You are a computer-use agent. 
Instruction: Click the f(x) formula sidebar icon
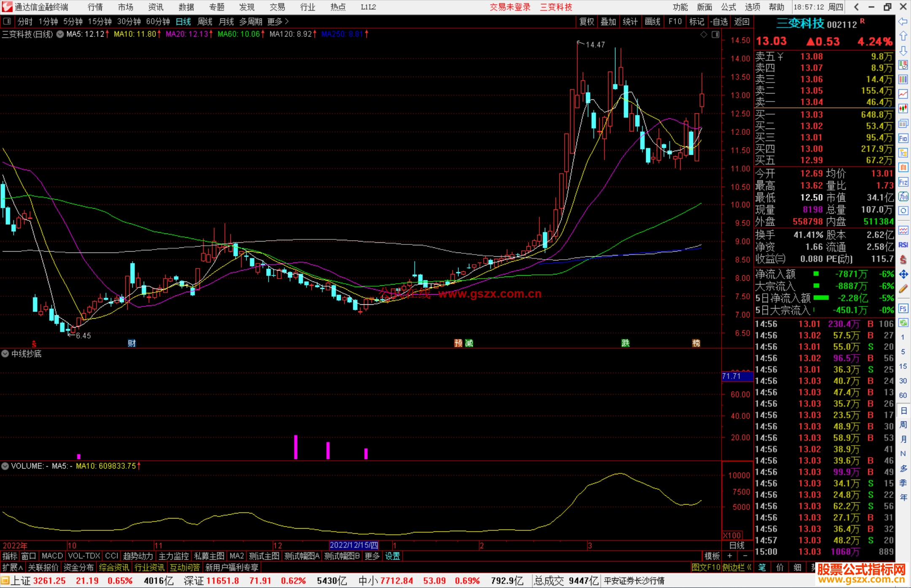click(903, 196)
